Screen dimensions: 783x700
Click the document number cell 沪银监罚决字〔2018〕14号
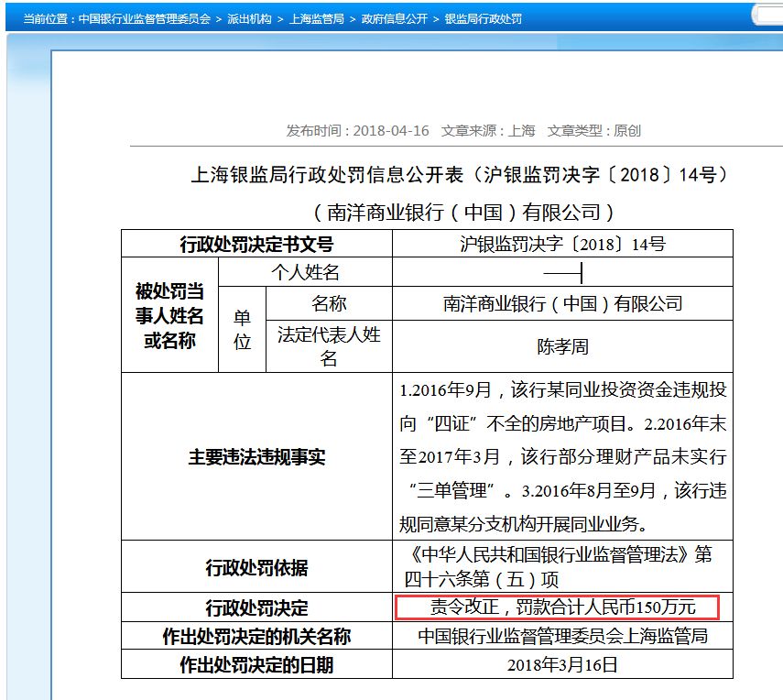coord(562,244)
